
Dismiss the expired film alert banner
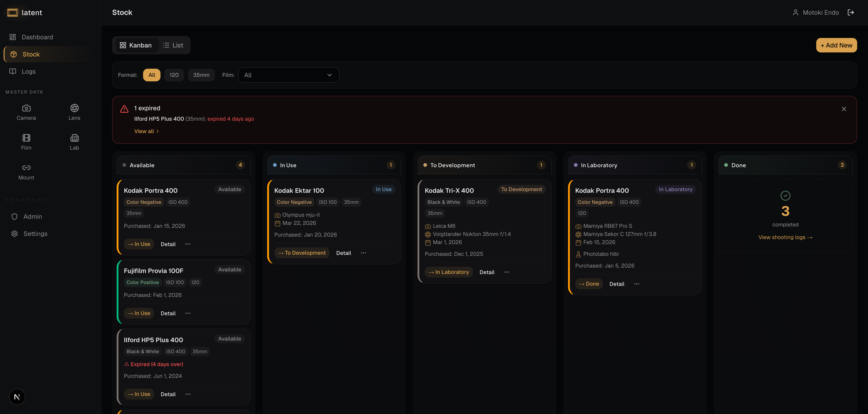coord(844,109)
